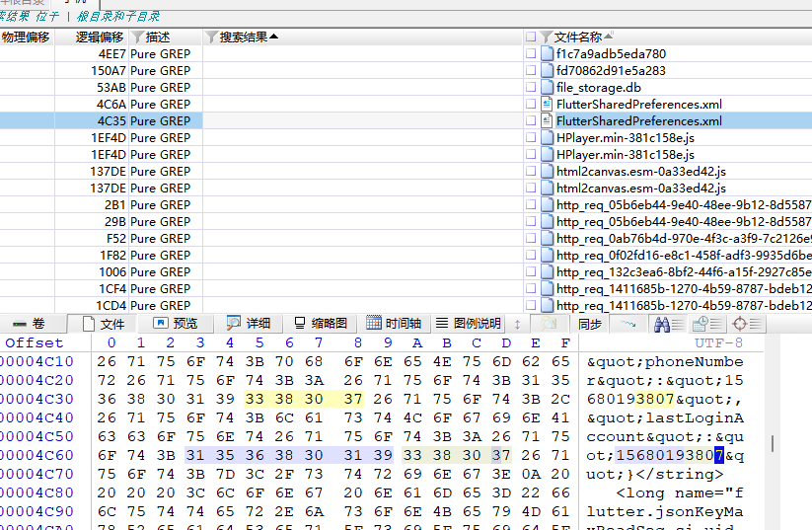The width and height of the screenshot is (812, 530).
Task: Tick checkbox for file_storage.db
Action: coord(531,87)
